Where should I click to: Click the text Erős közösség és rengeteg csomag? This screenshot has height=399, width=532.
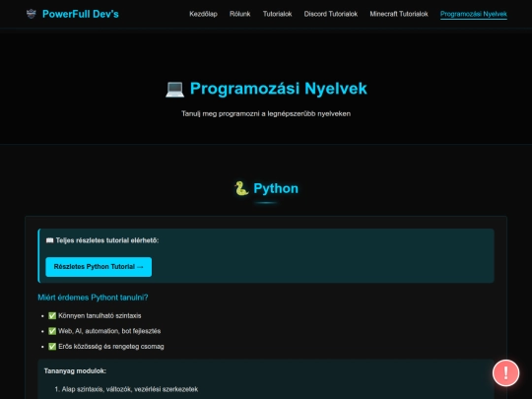pos(111,347)
